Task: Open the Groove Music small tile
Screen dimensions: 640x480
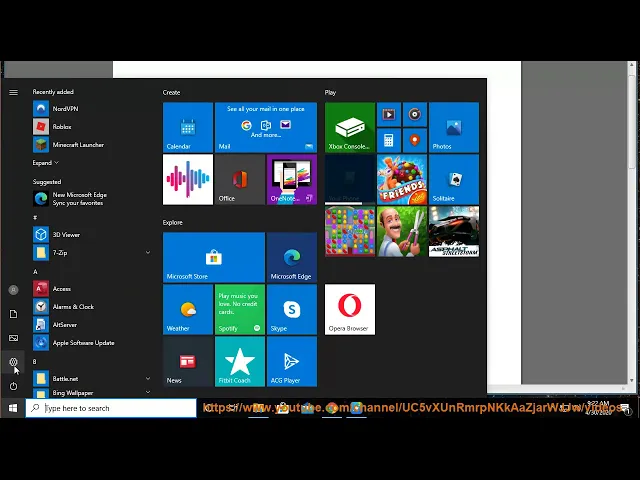Action: point(415,114)
